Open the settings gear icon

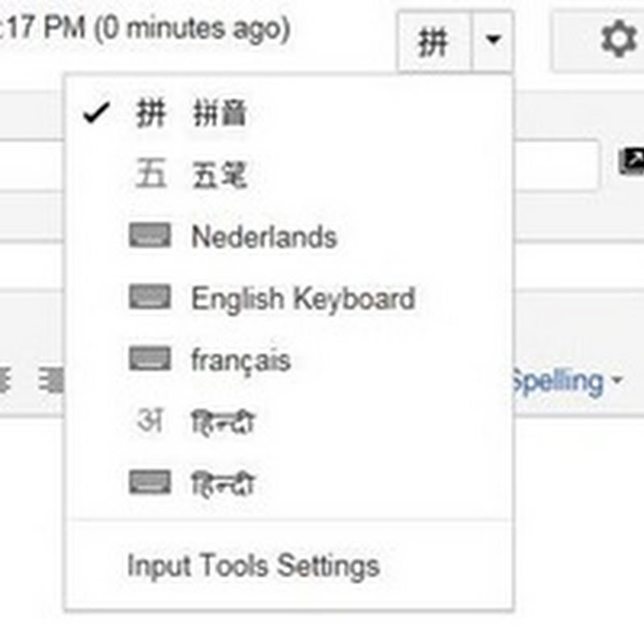pyautogui.click(x=617, y=40)
